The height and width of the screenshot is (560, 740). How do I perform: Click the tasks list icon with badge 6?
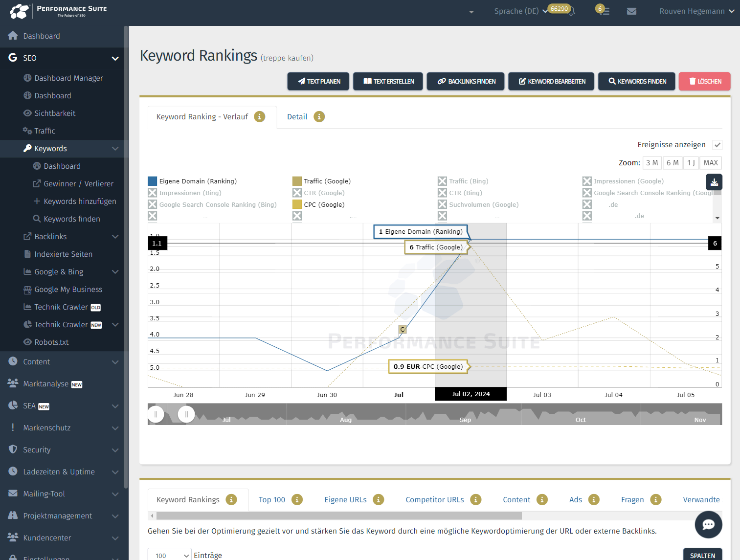pos(604,11)
